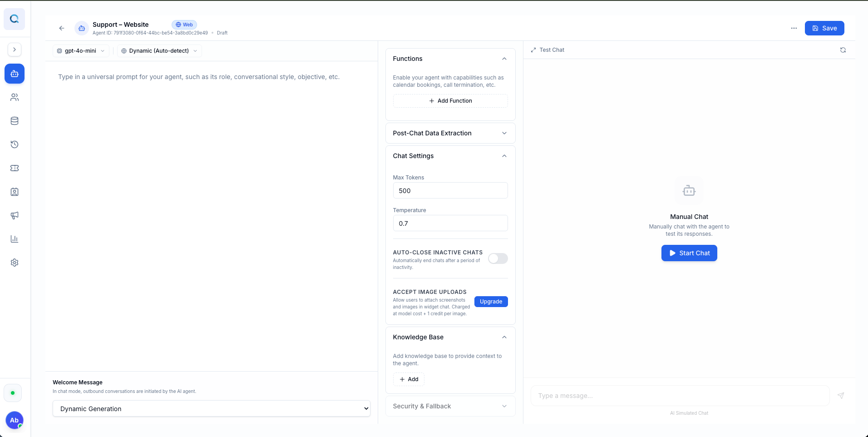
Task: Click the AI Simulated Chat label
Action: point(689,413)
